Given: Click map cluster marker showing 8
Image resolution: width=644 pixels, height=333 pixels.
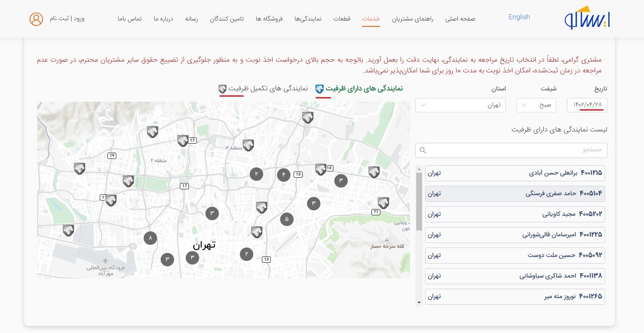Looking at the screenshot, I should 150,238.
